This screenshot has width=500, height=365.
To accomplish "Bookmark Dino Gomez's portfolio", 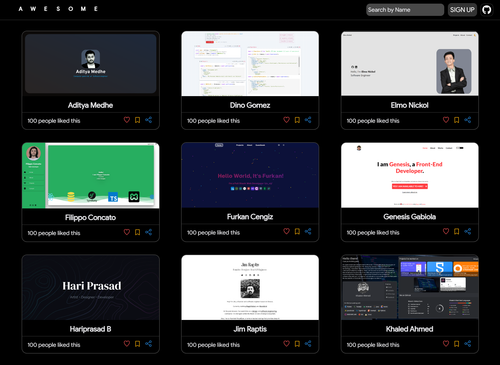I will pyautogui.click(x=297, y=120).
